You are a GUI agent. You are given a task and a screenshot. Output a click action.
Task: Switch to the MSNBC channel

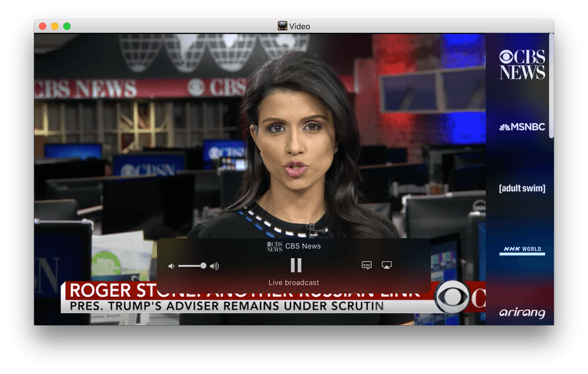click(x=522, y=127)
